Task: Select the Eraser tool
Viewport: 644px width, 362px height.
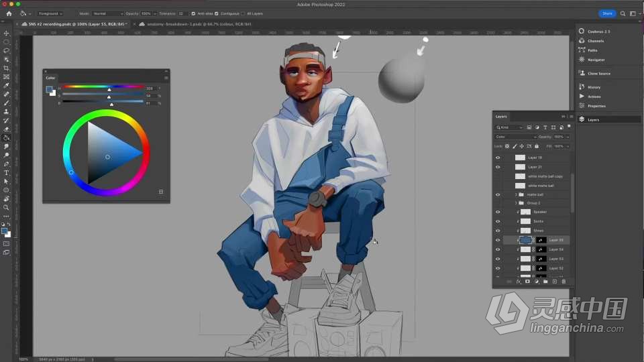Action: pos(6,129)
